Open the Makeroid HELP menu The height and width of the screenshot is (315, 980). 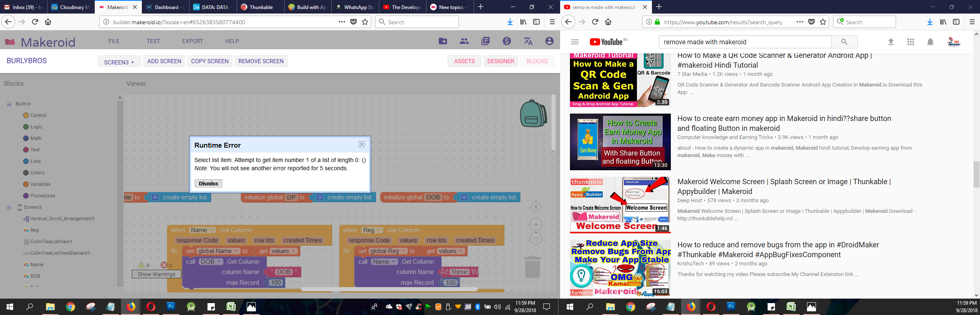click(232, 41)
